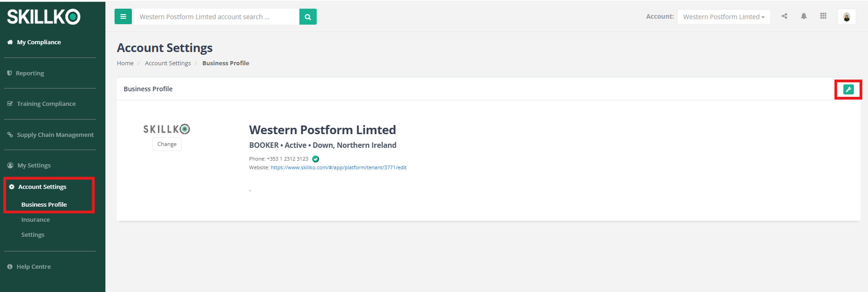868x292 pixels.
Task: Open the user avatar menu
Action: (847, 17)
